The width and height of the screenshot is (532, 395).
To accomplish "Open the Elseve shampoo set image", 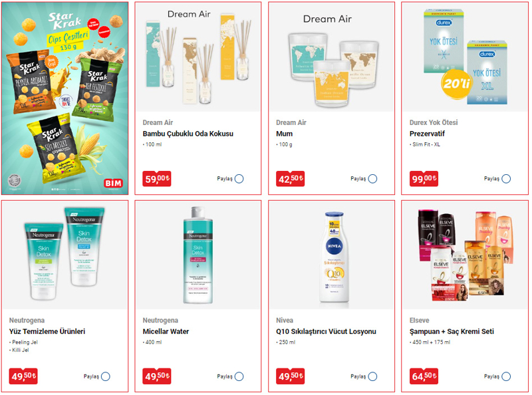I will pos(465,255).
